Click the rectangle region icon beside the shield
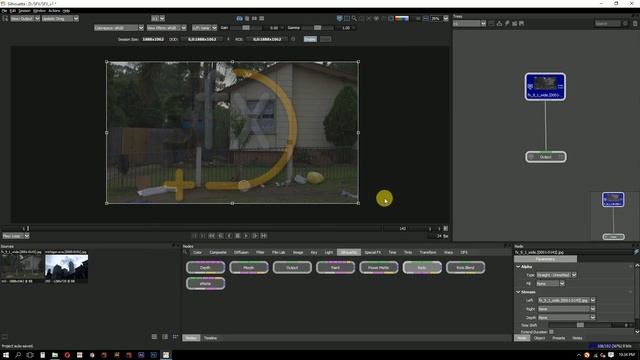 (x=347, y=18)
